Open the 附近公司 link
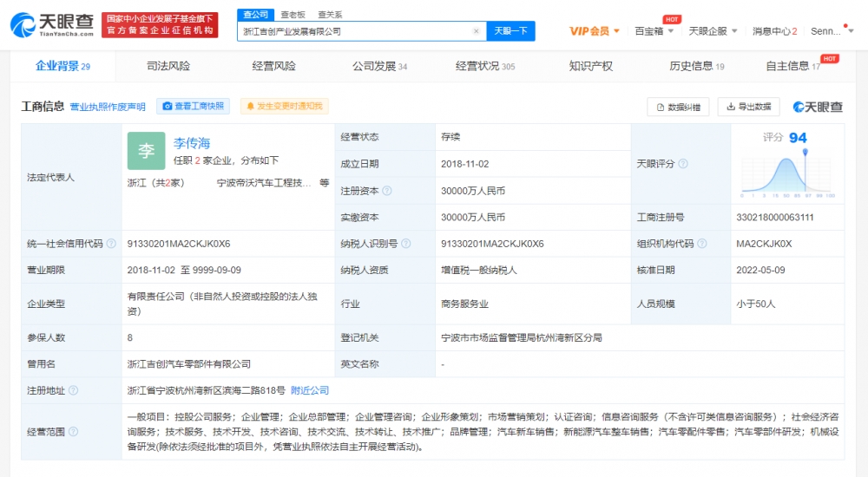This screenshot has width=868, height=477. click(310, 390)
